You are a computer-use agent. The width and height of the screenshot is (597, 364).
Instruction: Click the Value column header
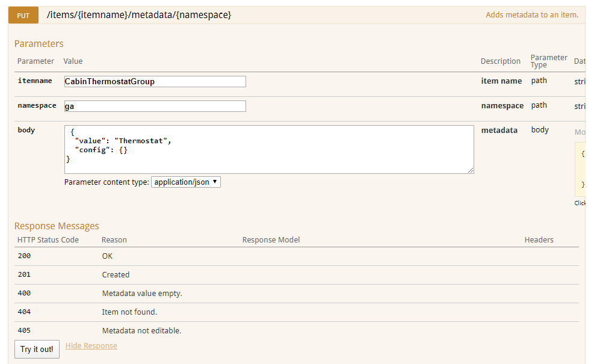73,61
